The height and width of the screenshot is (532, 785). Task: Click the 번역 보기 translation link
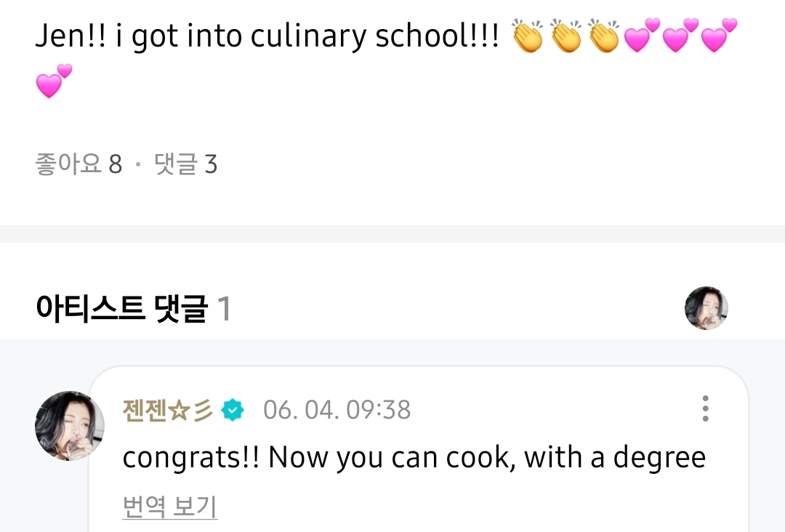click(170, 507)
